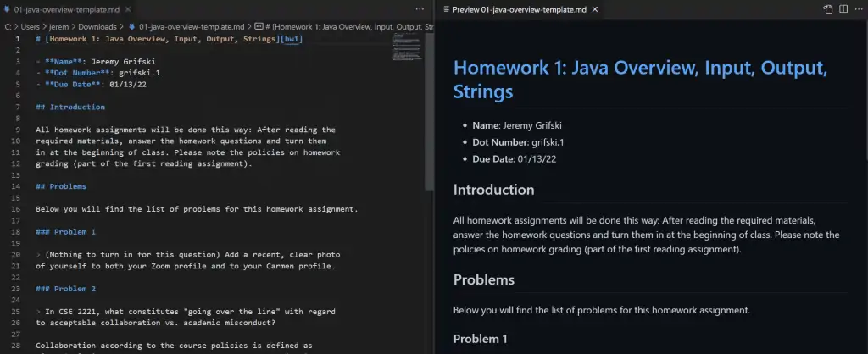Click the markdown file icon on editor tab
The width and height of the screenshot is (868, 354).
point(7,9)
